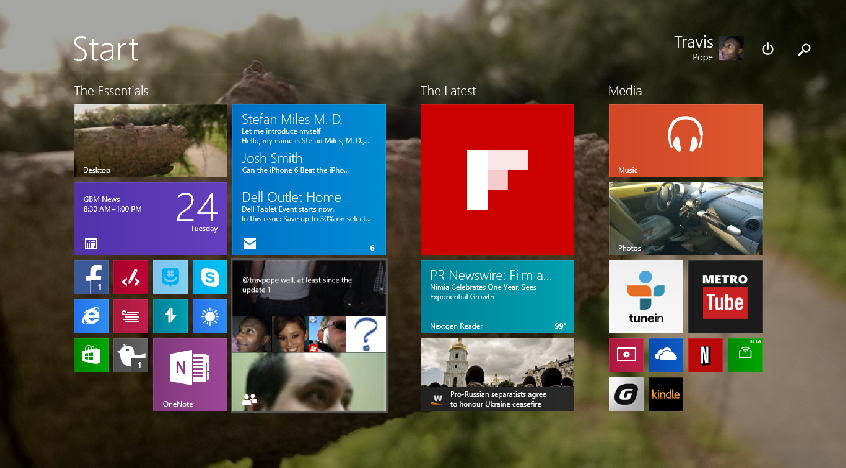The image size is (846, 468).
Task: Launch the Netflix tile
Action: tap(705, 355)
